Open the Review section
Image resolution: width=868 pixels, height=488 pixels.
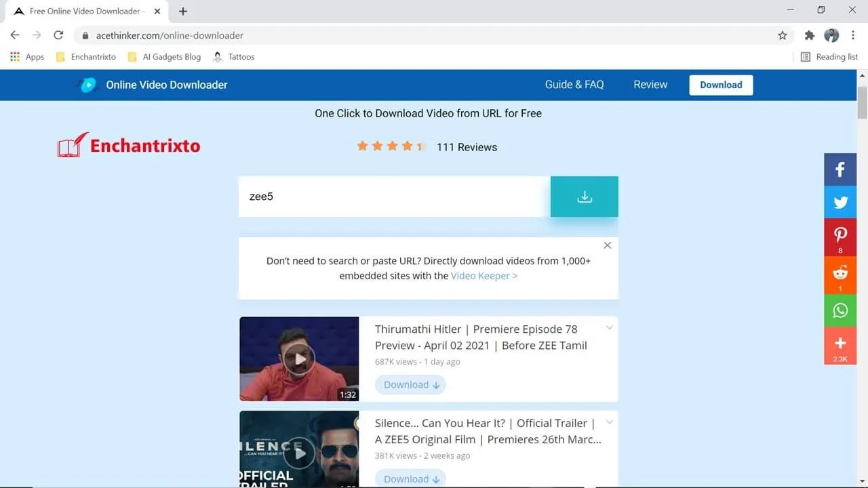click(650, 85)
